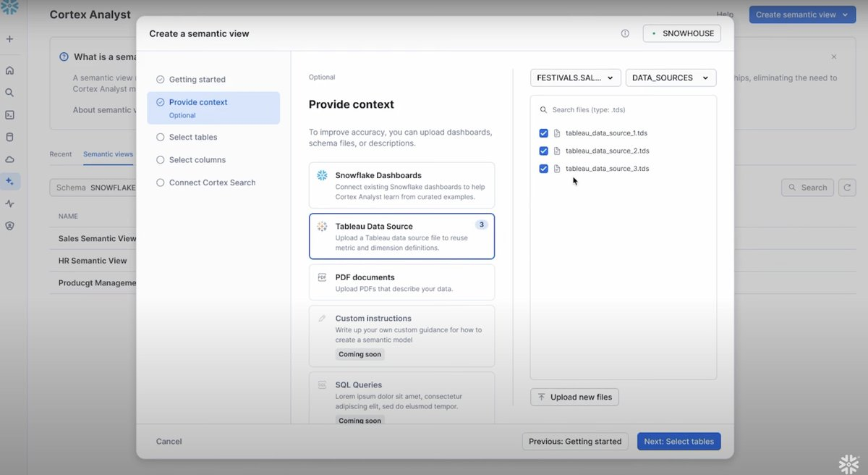Open the DATA_SOURCES stage dropdown
This screenshot has width=868, height=475.
[671, 77]
